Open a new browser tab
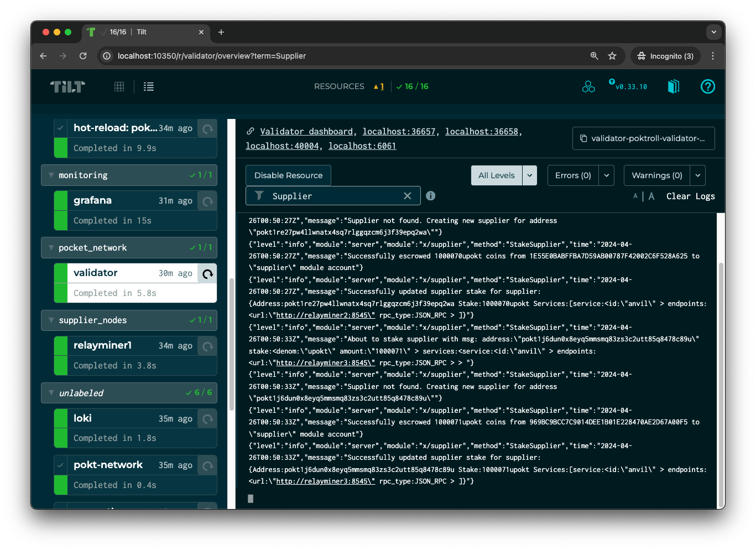The width and height of the screenshot is (756, 550). click(221, 32)
